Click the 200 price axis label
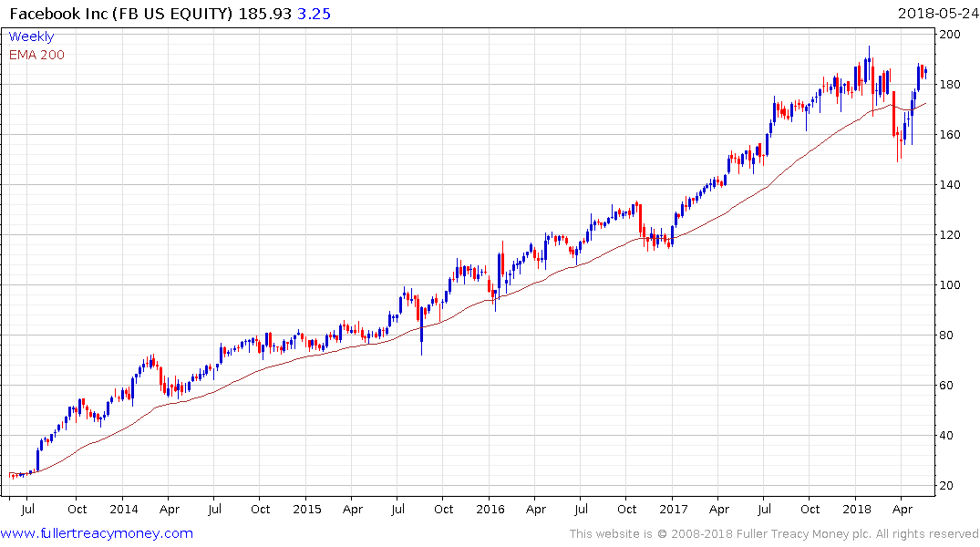The height and width of the screenshot is (547, 980). coord(950,35)
